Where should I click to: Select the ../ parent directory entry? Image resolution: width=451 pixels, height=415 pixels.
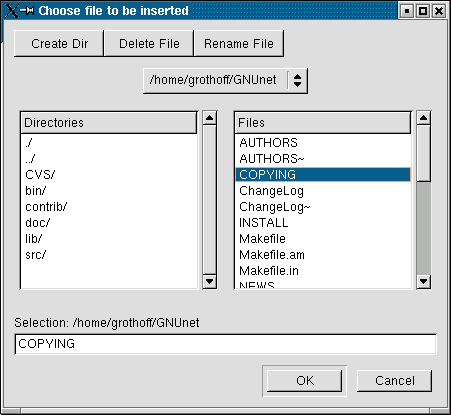point(109,159)
